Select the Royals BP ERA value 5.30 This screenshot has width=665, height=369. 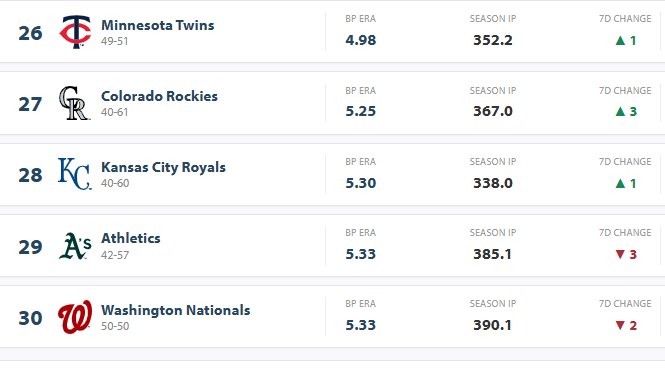click(360, 183)
